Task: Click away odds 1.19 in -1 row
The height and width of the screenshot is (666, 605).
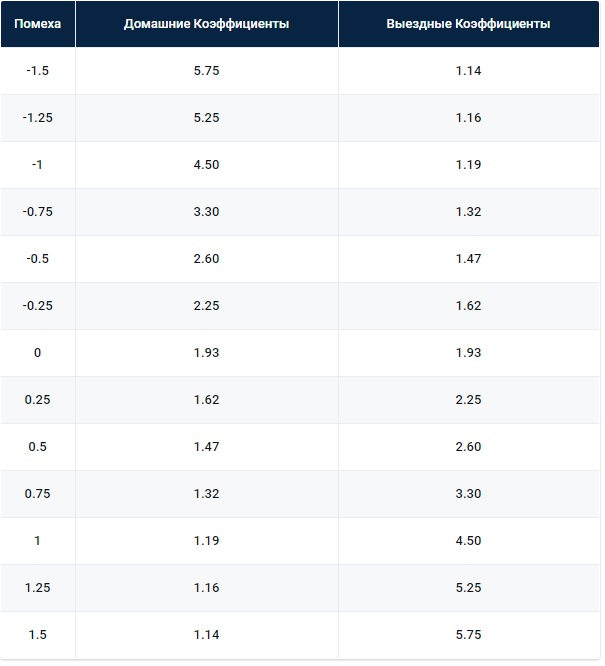Action: click(x=468, y=165)
